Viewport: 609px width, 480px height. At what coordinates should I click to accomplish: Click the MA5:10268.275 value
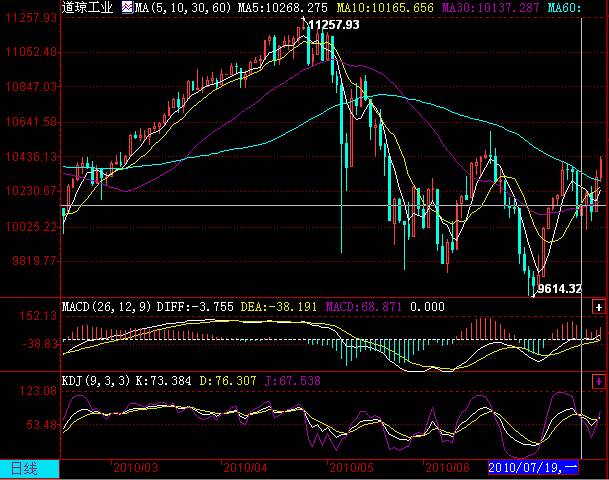pos(282,7)
